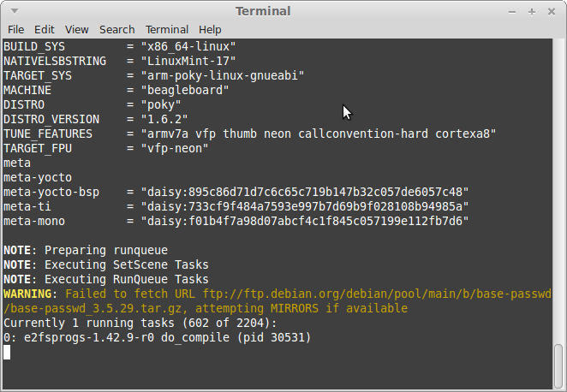
Task: Click the WARNING label in yellow
Action: (x=27, y=294)
